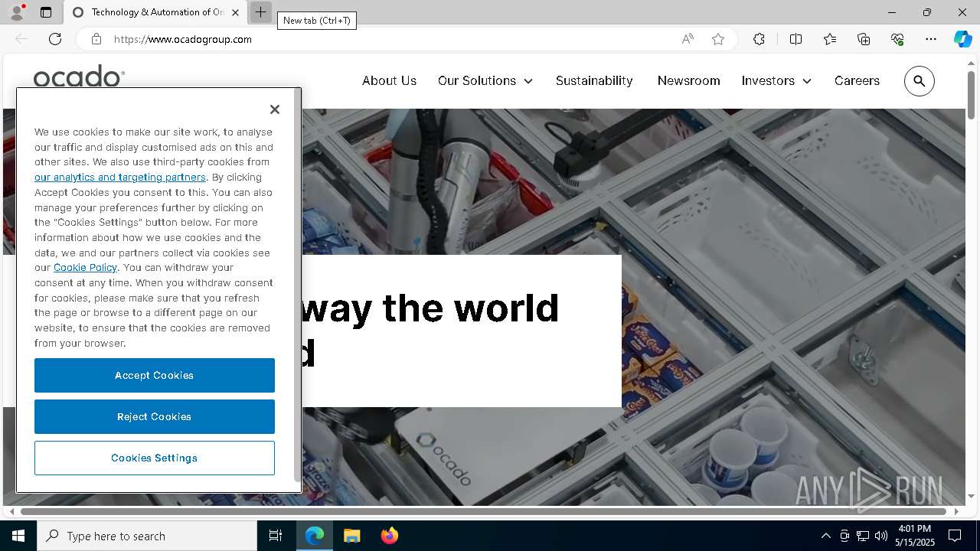This screenshot has height=551, width=980.
Task: Focus the taskbar search box
Action: 147,536
